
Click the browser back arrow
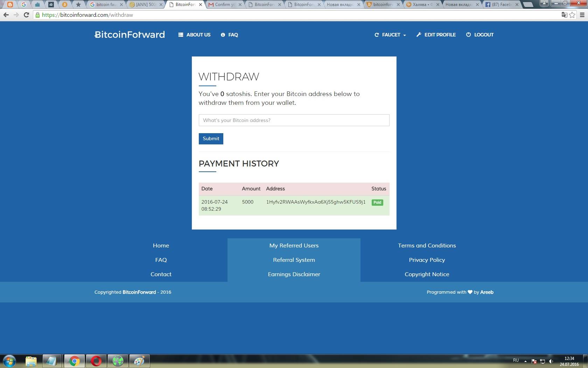(6, 15)
